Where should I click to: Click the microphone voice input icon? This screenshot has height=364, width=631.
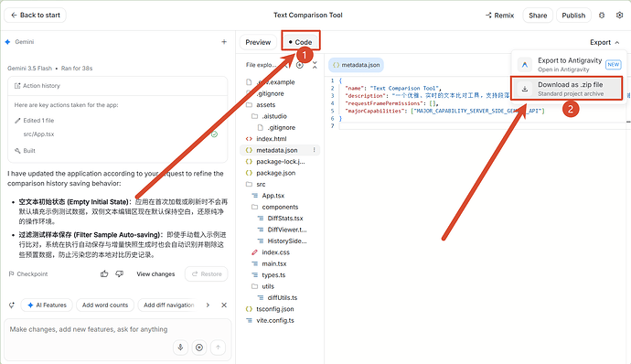180,348
